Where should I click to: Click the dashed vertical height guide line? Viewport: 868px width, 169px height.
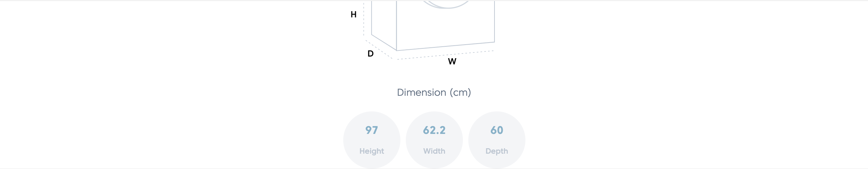(364, 20)
